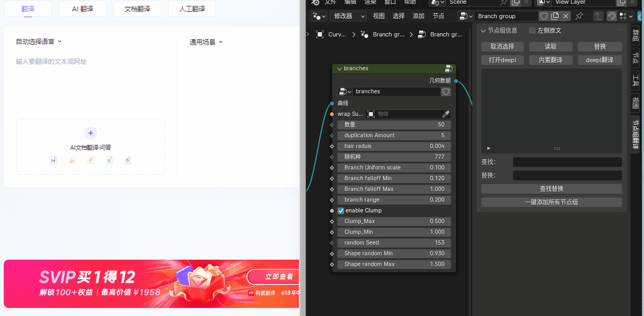Expand the list triangle below text area
The width and height of the screenshot is (644, 316).
[488, 148]
